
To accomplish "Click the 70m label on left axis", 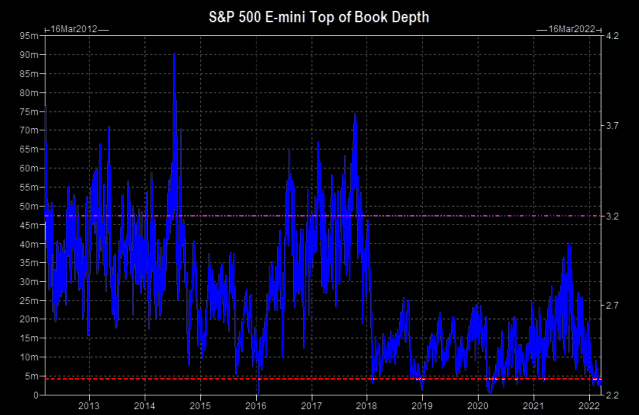I will (29, 130).
